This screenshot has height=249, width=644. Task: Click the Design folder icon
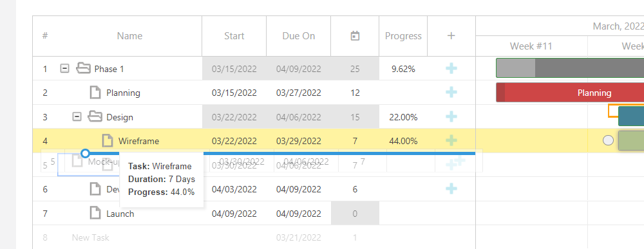(x=95, y=116)
